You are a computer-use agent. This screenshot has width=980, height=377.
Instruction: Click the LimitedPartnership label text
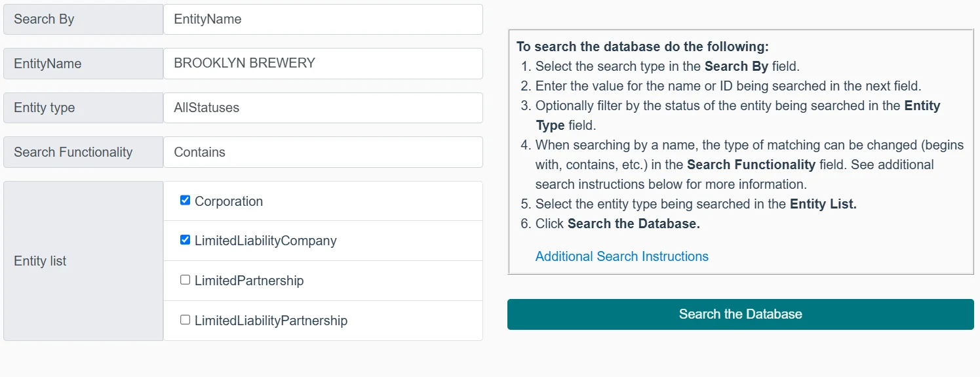point(249,281)
